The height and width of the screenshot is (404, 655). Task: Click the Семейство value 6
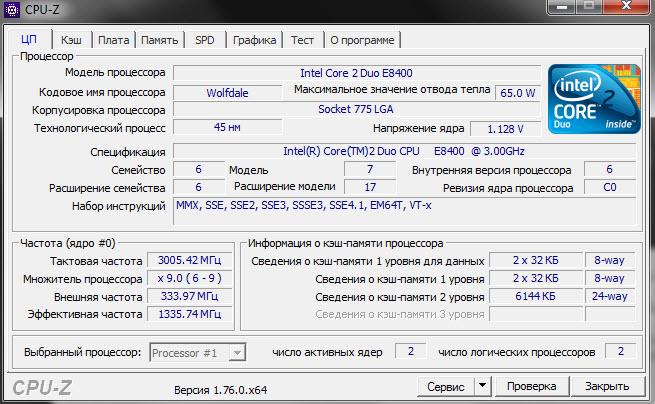click(198, 169)
